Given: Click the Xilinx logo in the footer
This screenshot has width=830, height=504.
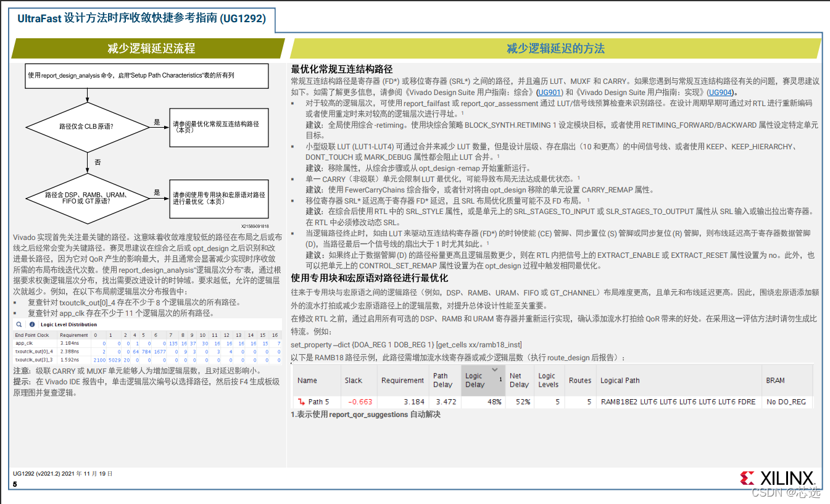Looking at the screenshot, I should pos(777,478).
